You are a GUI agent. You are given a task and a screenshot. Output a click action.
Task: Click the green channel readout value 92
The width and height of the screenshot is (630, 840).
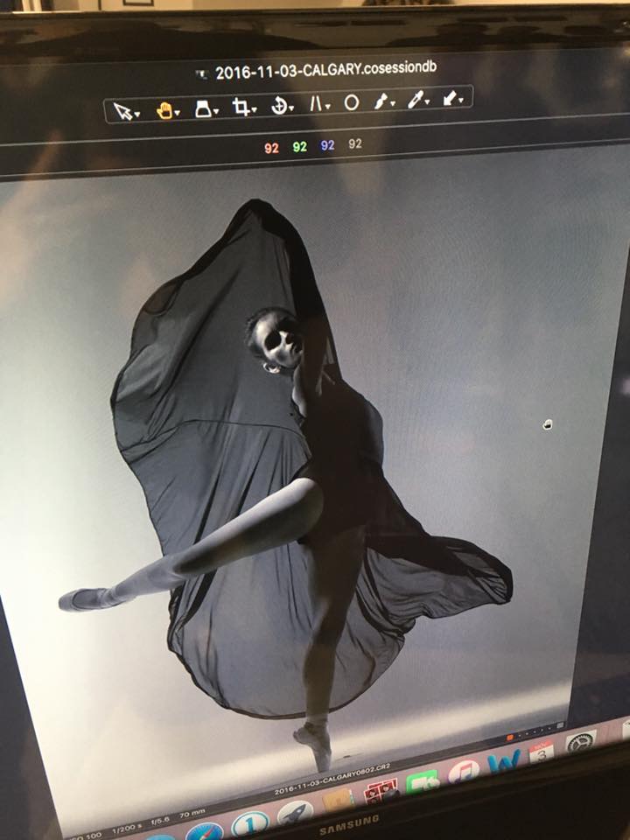(299, 147)
